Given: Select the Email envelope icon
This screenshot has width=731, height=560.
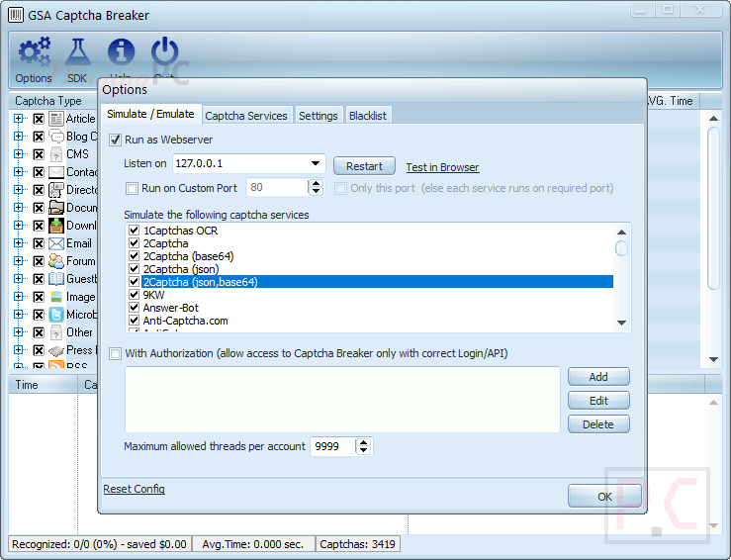Looking at the screenshot, I should 56,243.
